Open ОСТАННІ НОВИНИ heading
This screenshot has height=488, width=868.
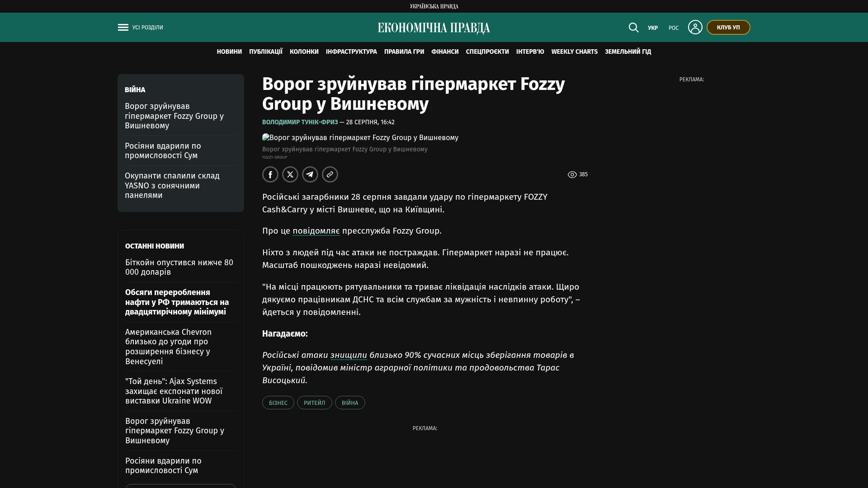[155, 246]
